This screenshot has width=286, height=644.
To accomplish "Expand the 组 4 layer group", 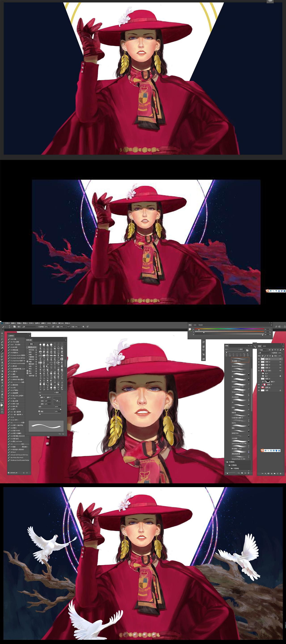I will (x=261, y=373).
